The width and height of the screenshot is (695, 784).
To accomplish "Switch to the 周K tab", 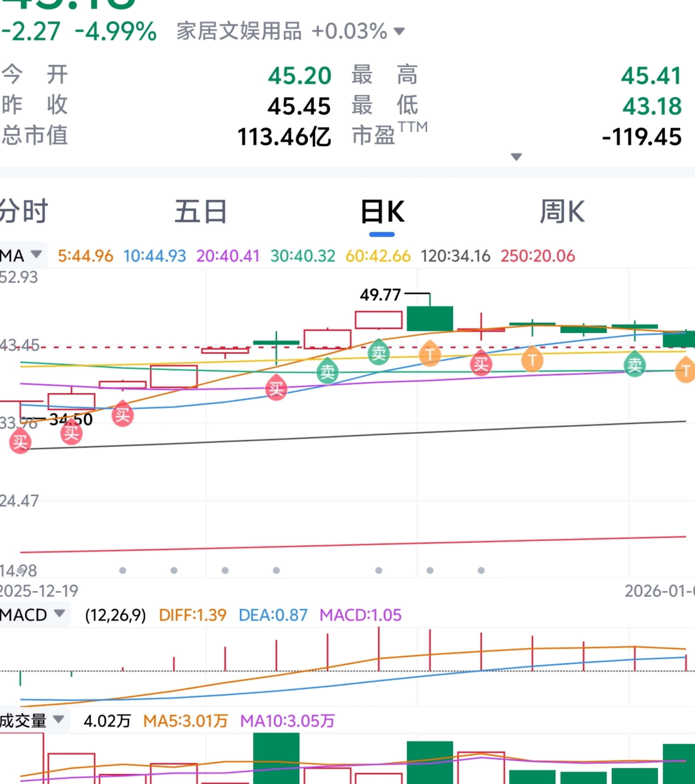I will pos(562,211).
